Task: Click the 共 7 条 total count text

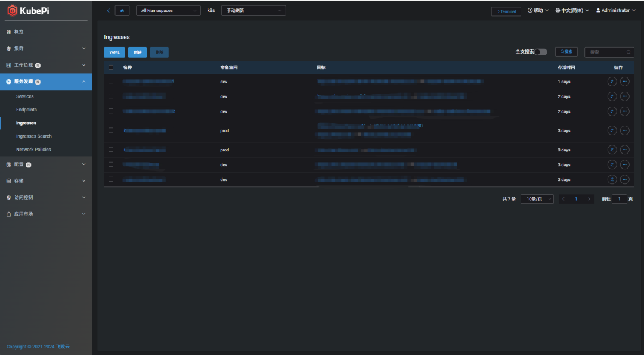Action: pyautogui.click(x=509, y=199)
